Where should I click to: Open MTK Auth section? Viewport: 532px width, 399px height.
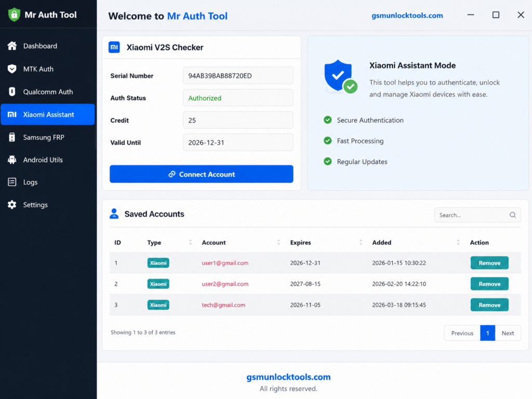[48, 69]
